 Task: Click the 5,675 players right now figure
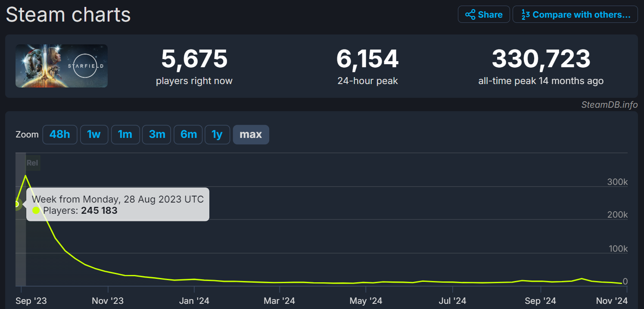(194, 59)
